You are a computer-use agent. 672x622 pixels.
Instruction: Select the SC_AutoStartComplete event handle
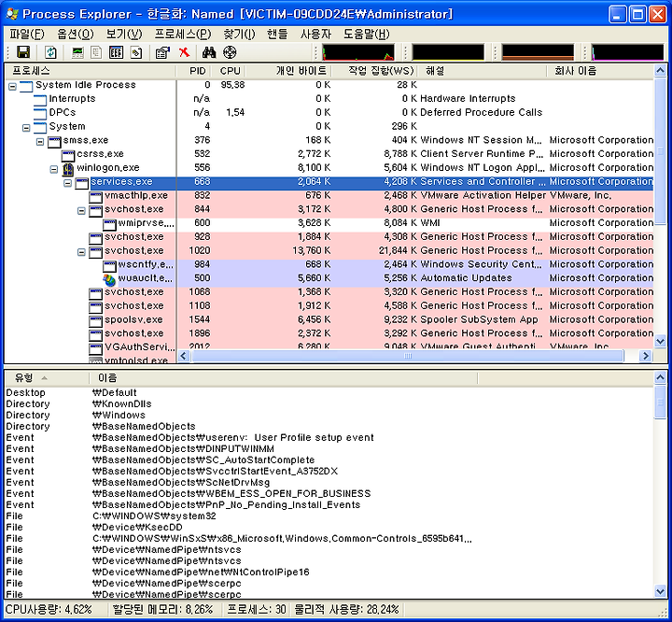coord(329,460)
